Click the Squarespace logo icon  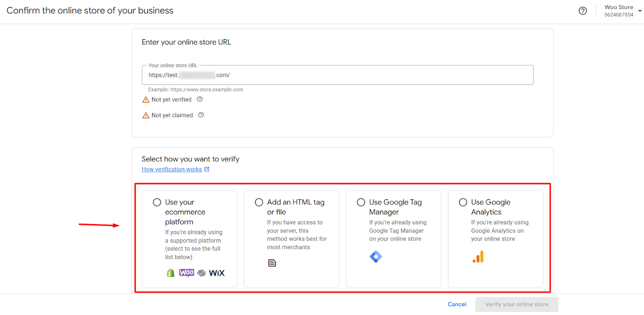[x=202, y=273]
